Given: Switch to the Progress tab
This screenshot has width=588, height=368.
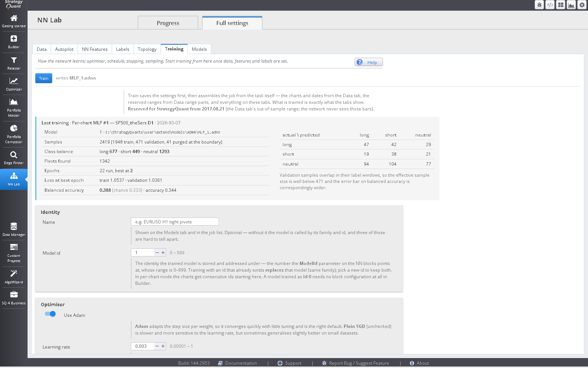Looking at the screenshot, I should click(x=168, y=23).
